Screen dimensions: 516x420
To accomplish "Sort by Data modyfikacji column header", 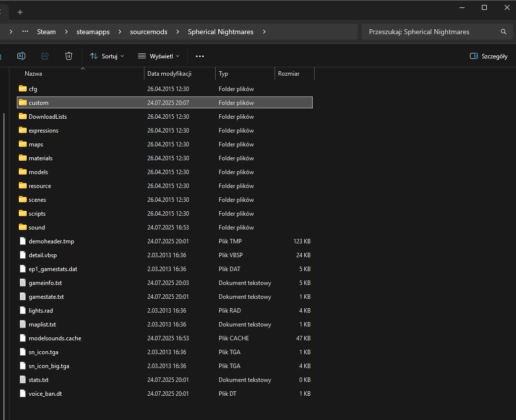I will point(169,74).
